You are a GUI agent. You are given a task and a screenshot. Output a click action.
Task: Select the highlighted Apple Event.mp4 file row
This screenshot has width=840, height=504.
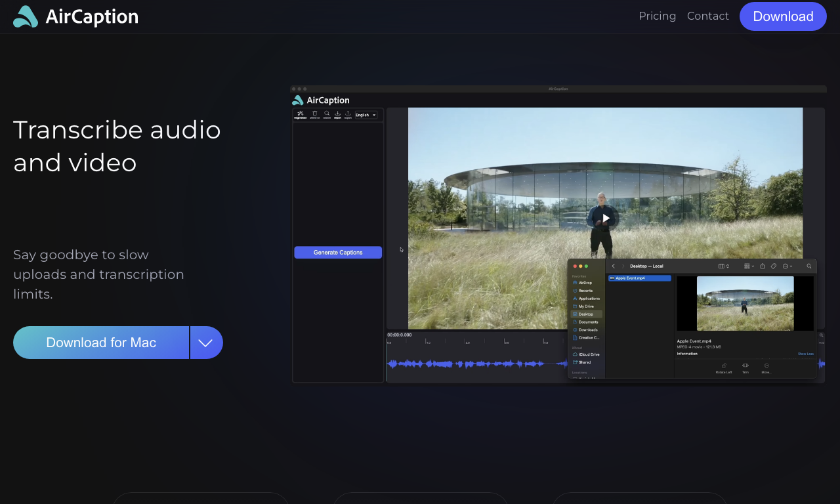click(640, 278)
